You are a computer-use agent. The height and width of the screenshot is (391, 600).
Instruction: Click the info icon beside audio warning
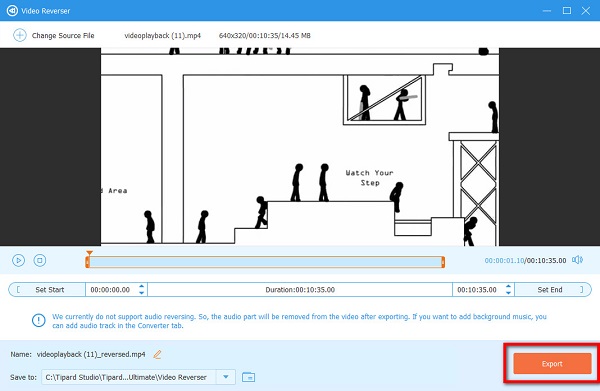click(38, 320)
